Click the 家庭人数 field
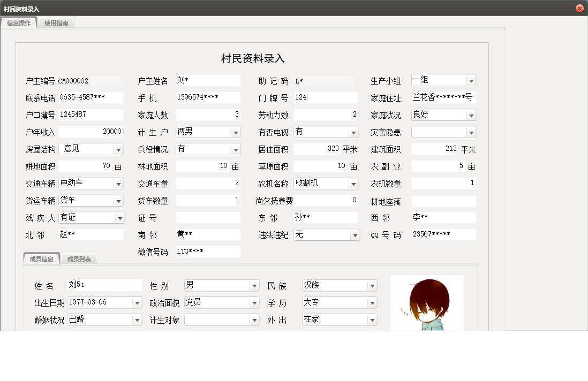This screenshot has height=381, width=588. point(208,115)
